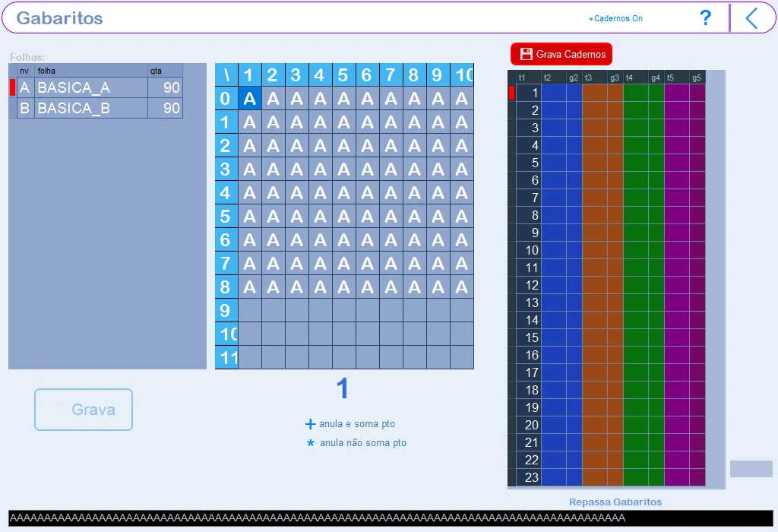
Task: Click the Repassa Gabaritos link
Action: tap(615, 502)
